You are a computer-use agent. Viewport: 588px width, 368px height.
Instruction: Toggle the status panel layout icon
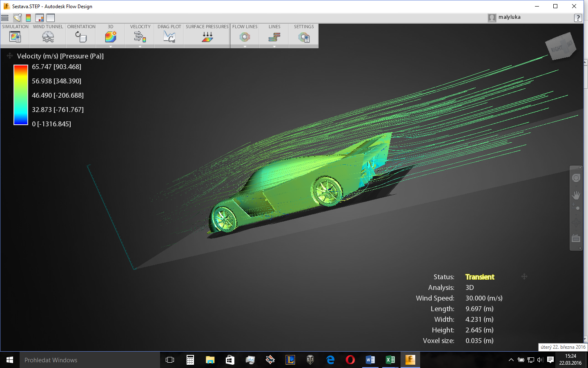coord(40,18)
